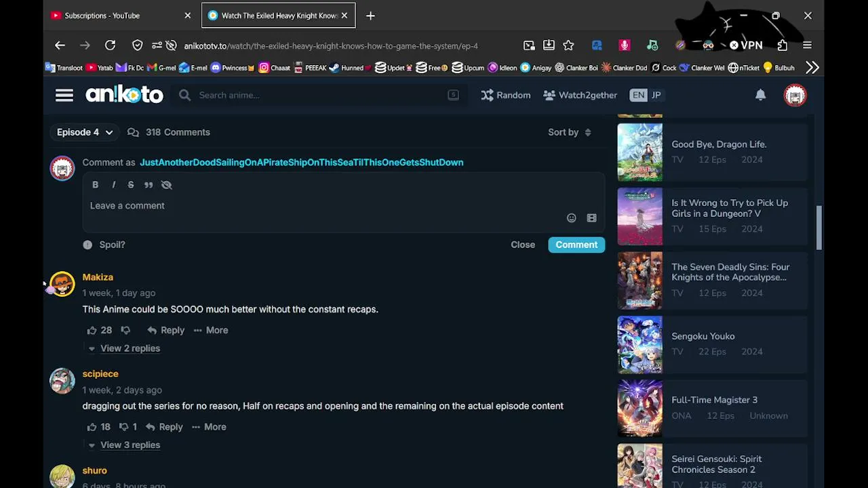The width and height of the screenshot is (868, 488).
Task: Open scipiece's profile name
Action: pos(100,374)
